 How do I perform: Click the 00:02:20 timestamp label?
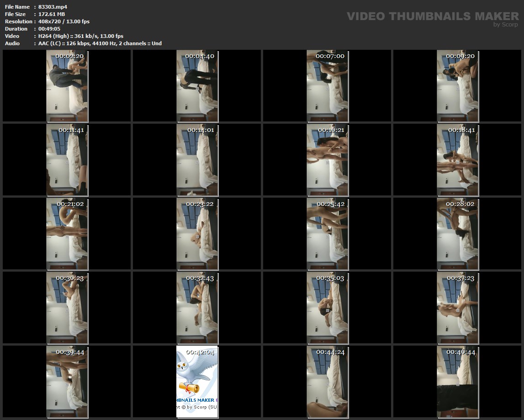(x=69, y=56)
